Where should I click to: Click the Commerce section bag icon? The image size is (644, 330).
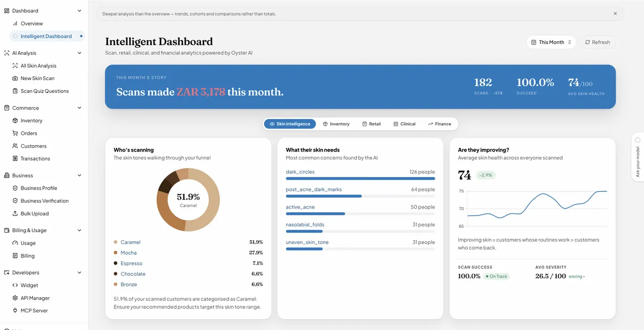tap(6, 108)
